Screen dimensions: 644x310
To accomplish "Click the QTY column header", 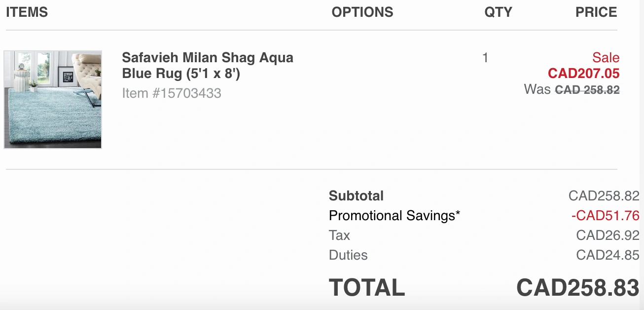I will [498, 12].
